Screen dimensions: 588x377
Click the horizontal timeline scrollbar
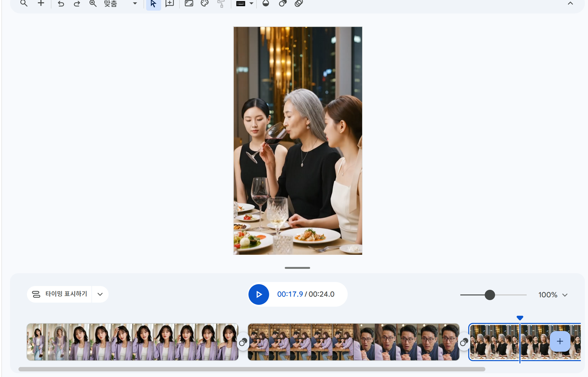click(252, 369)
